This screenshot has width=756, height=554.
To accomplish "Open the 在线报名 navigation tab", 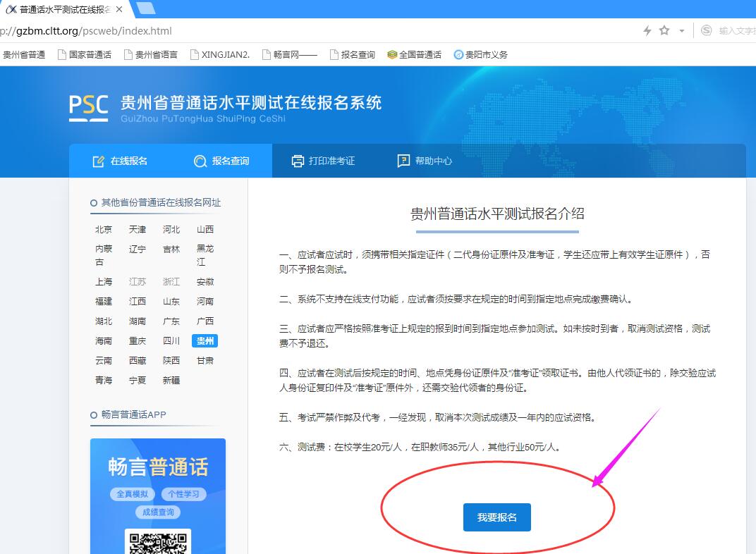I will tap(121, 161).
